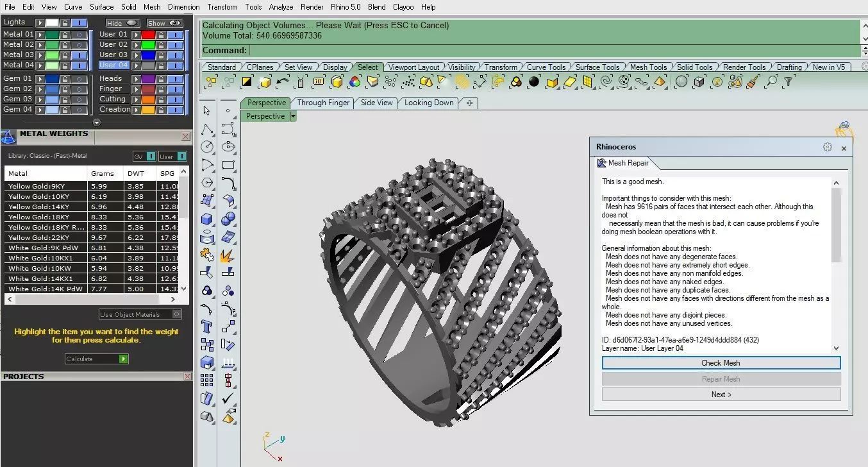Click Hide layers button

click(x=122, y=23)
